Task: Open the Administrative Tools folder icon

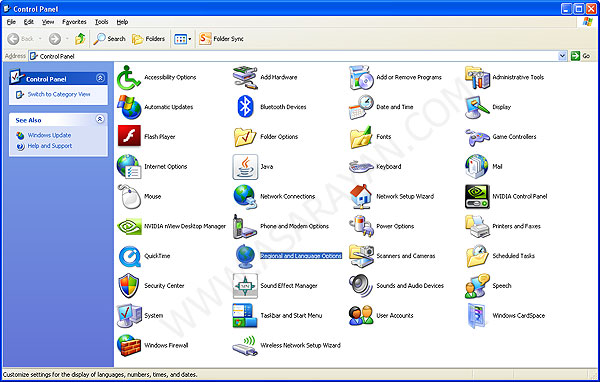Action: click(477, 77)
